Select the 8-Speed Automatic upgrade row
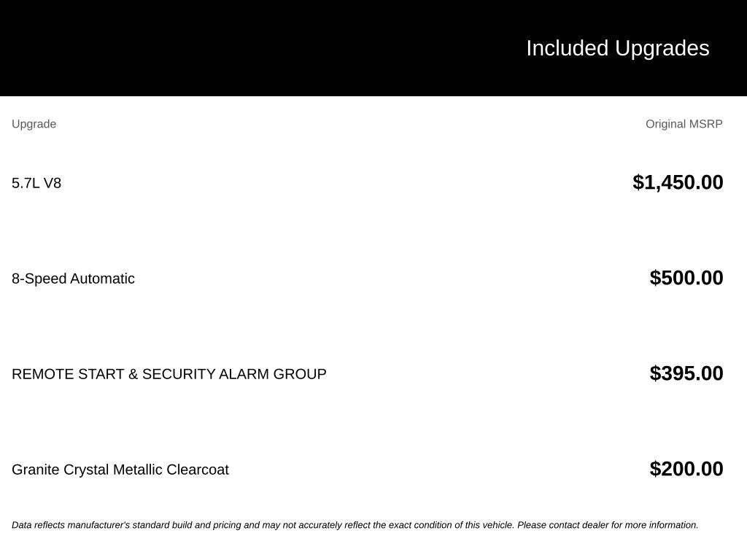This screenshot has height=560, width=747. point(368,278)
